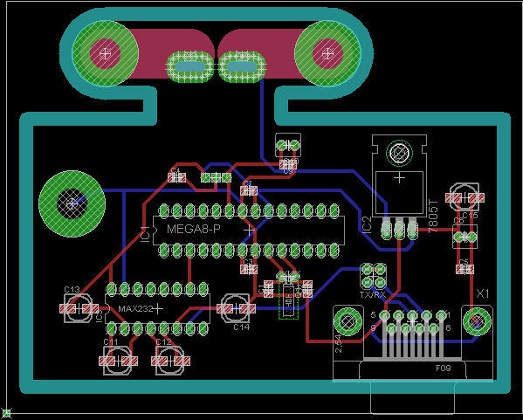Select the connector pad next to number 9
Image resolution: width=523 pixels, height=420 pixels.
coord(391,329)
